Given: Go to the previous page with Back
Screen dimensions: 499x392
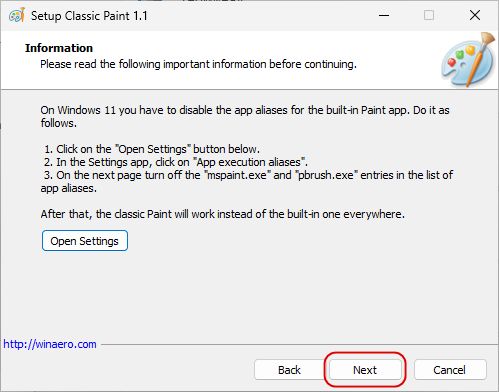Looking at the screenshot, I should (289, 370).
